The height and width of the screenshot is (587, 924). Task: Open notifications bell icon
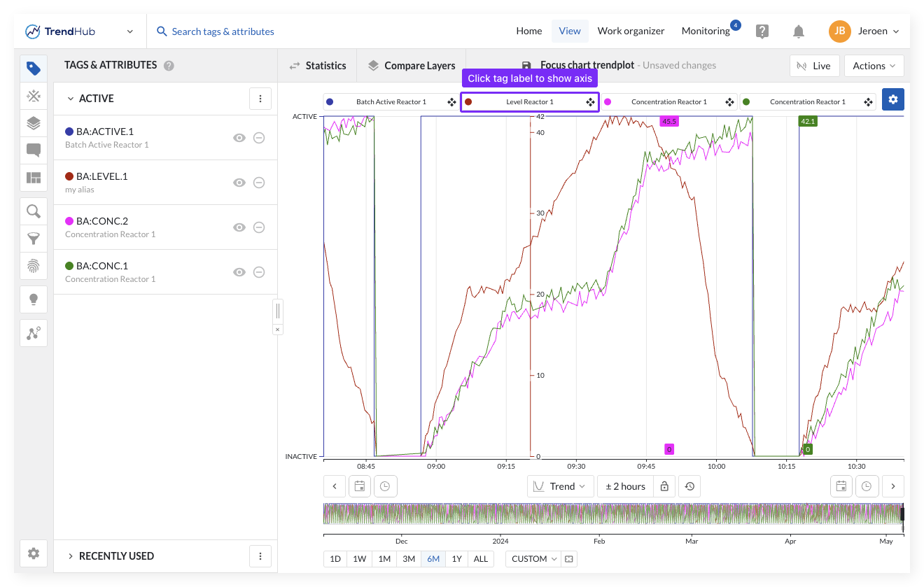[x=798, y=31]
